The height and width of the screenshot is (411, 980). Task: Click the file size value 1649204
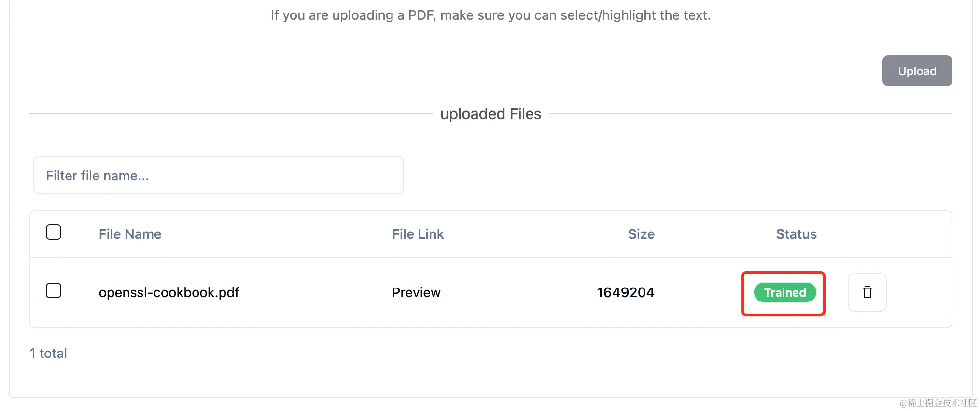click(x=625, y=293)
